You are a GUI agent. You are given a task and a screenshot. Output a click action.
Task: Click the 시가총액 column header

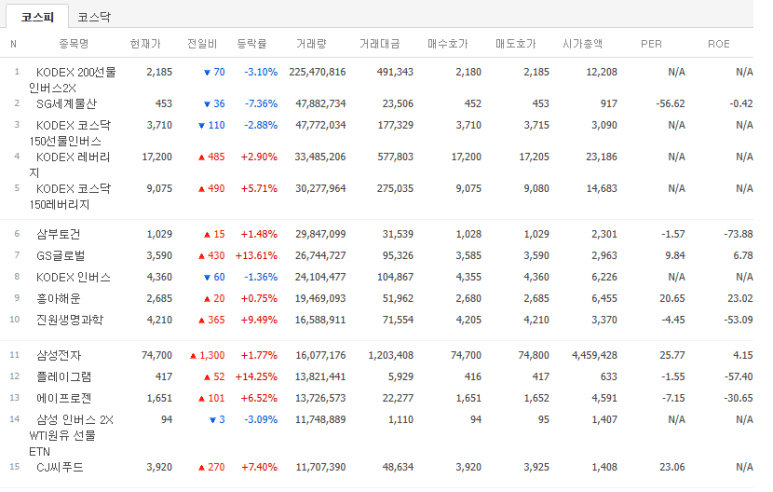pos(583,44)
